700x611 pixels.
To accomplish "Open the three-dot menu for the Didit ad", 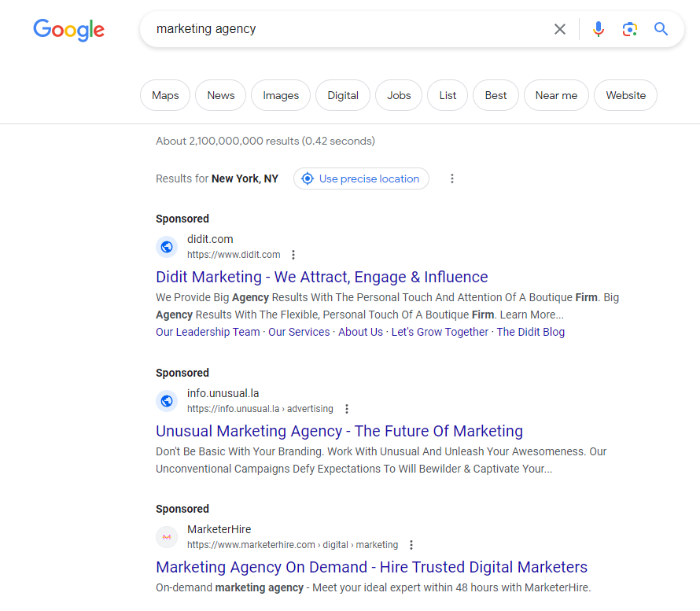I will tap(293, 254).
